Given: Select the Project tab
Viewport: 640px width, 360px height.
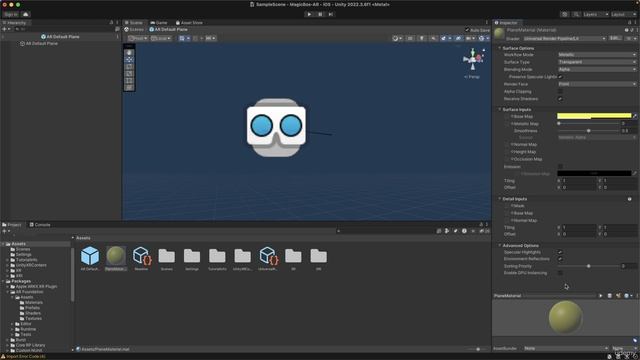Looking at the screenshot, I should coord(12,225).
